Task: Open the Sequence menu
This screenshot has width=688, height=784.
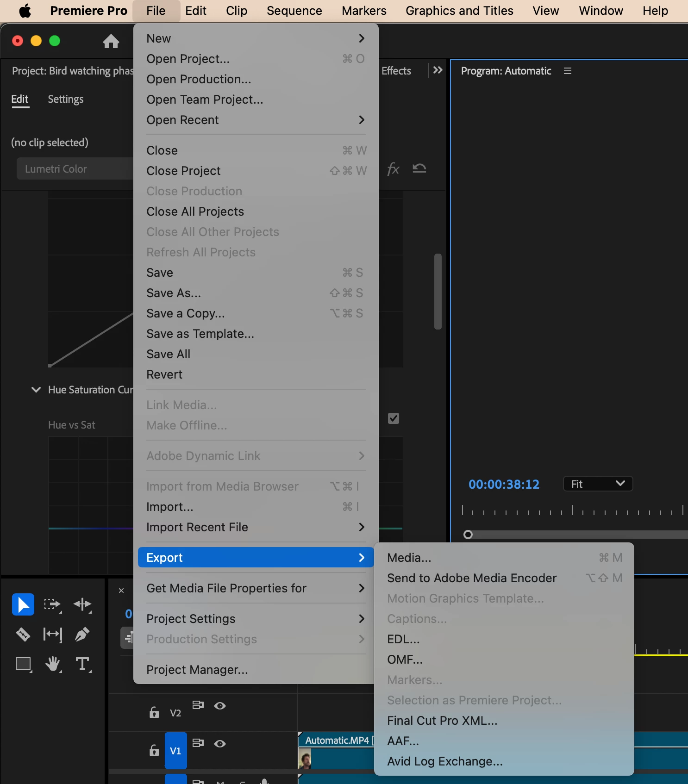Action: pyautogui.click(x=294, y=11)
